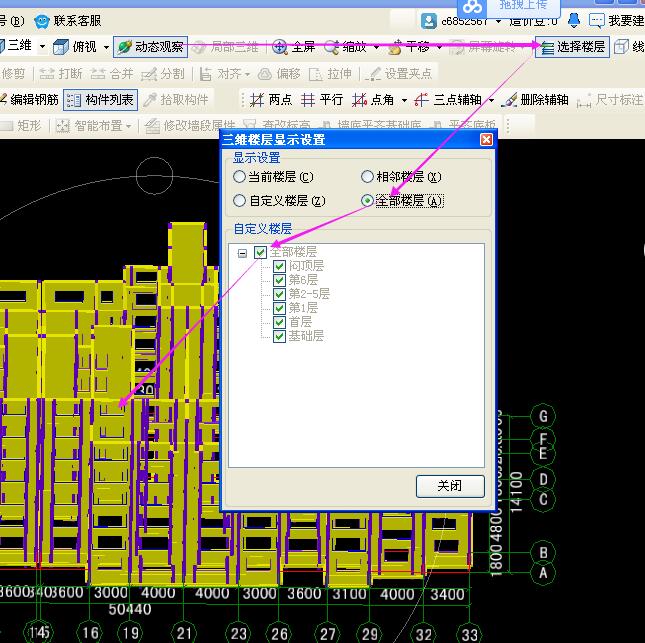The height and width of the screenshot is (643, 645).
Task: Toggle the 第1层 floor checkbox
Action: 279,308
